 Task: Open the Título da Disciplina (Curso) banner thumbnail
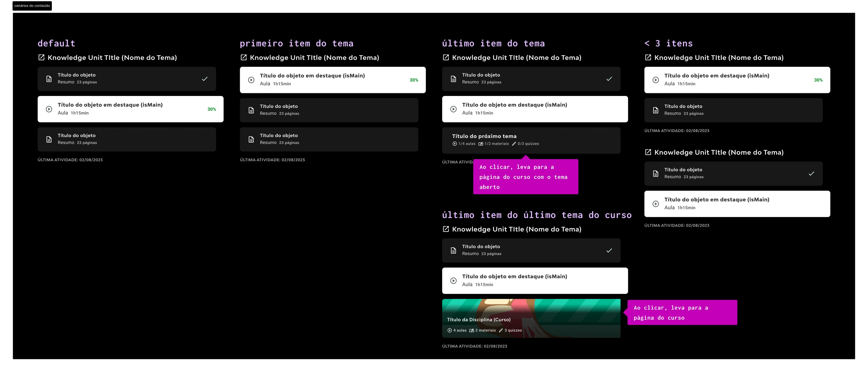[x=531, y=318]
